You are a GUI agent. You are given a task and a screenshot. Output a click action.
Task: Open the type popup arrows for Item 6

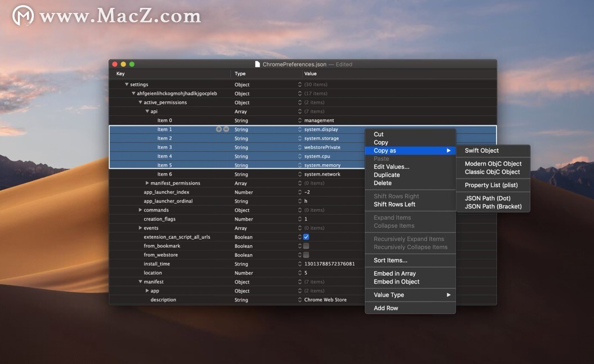[x=300, y=174]
